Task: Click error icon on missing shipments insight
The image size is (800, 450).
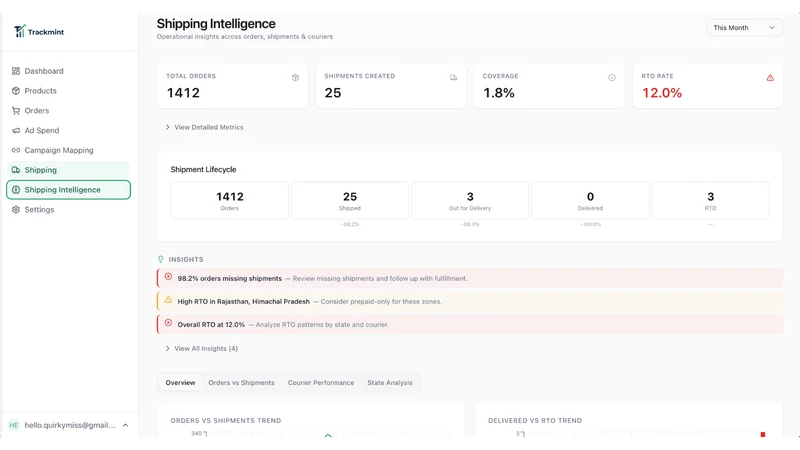Action: click(168, 277)
